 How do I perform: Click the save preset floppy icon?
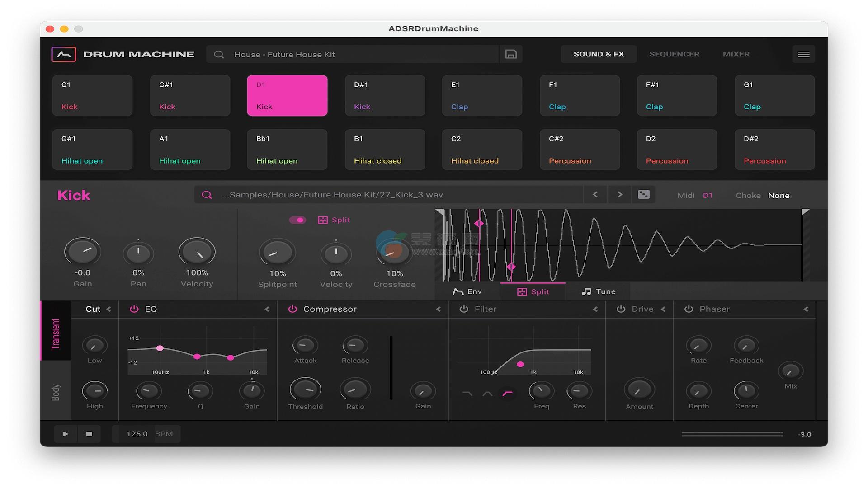tap(511, 54)
